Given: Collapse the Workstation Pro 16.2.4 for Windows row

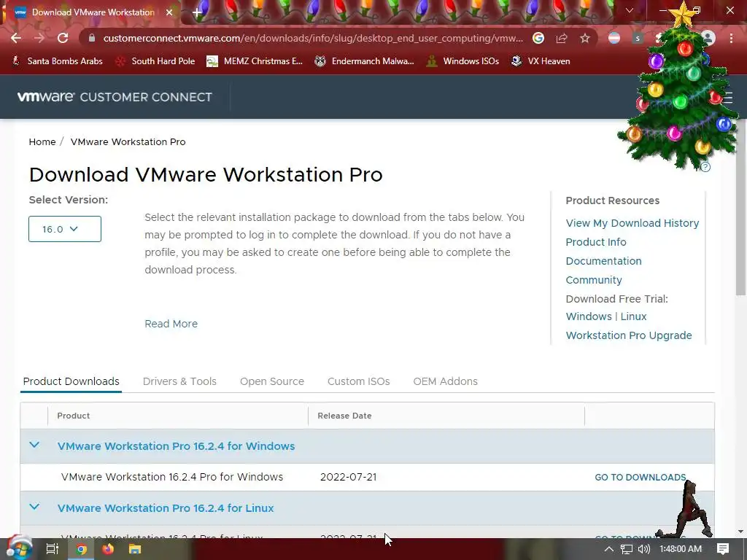Looking at the screenshot, I should point(34,446).
